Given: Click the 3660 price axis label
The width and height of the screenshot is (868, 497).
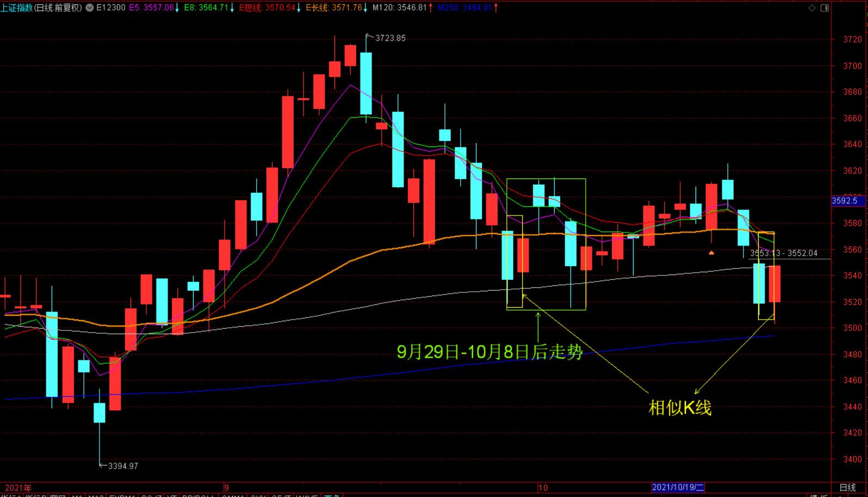Looking at the screenshot, I should [852, 118].
